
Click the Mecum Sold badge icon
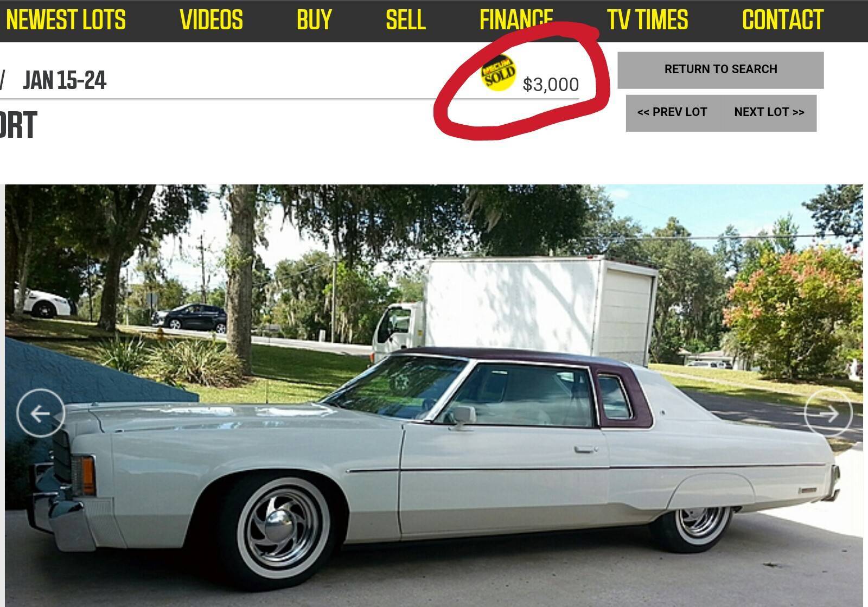click(499, 73)
